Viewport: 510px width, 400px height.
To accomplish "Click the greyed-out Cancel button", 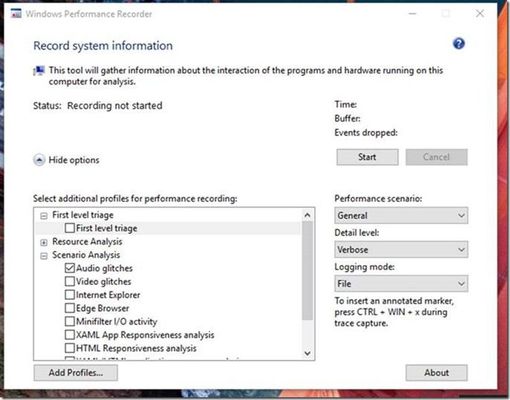I will pyautogui.click(x=436, y=157).
